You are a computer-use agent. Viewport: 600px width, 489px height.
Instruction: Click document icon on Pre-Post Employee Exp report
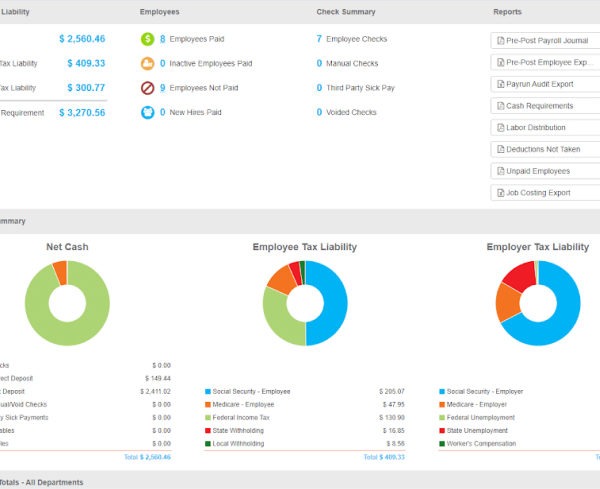point(500,62)
